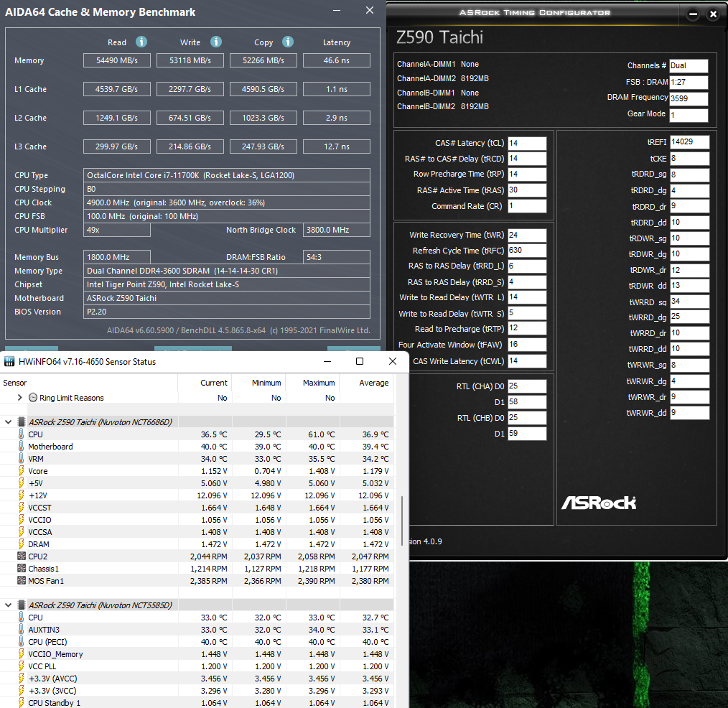Image resolution: width=728 pixels, height=708 pixels.
Task: Click the RAS# to CAS# Delay (tRCD) field
Action: click(x=527, y=158)
